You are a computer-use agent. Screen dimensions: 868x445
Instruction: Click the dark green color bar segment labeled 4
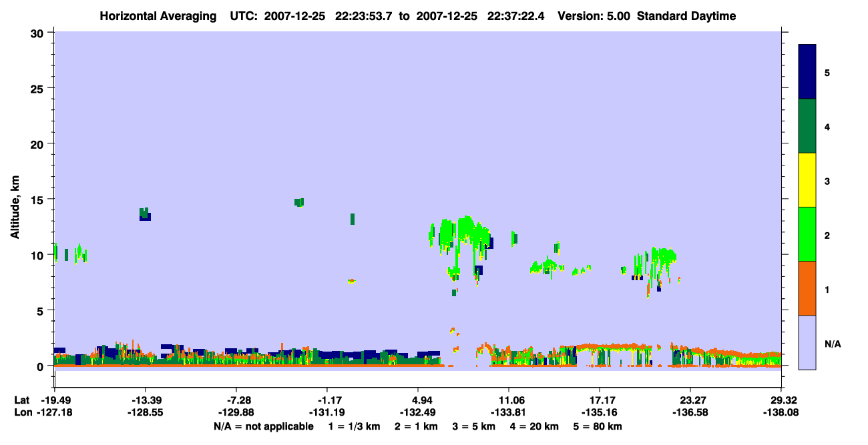pyautogui.click(x=807, y=126)
